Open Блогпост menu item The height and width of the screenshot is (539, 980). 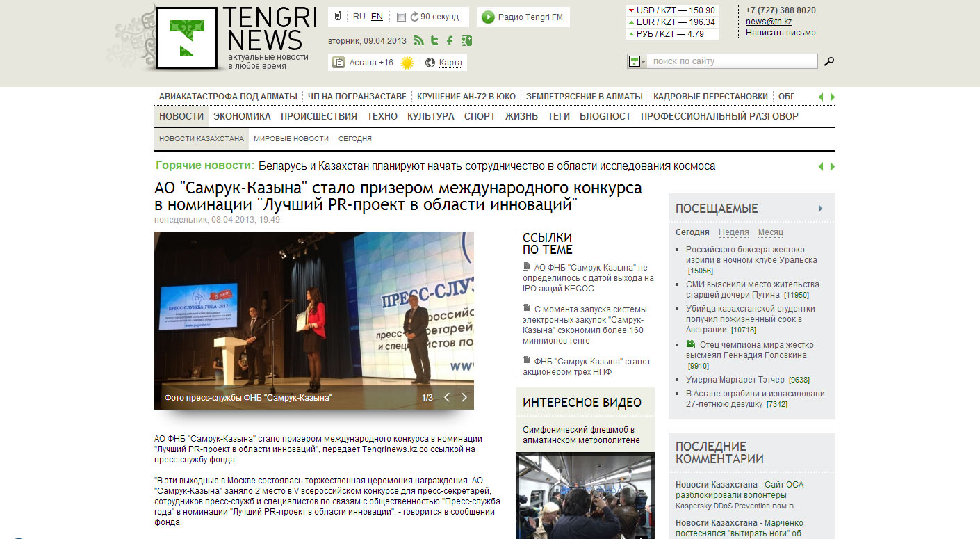point(605,116)
